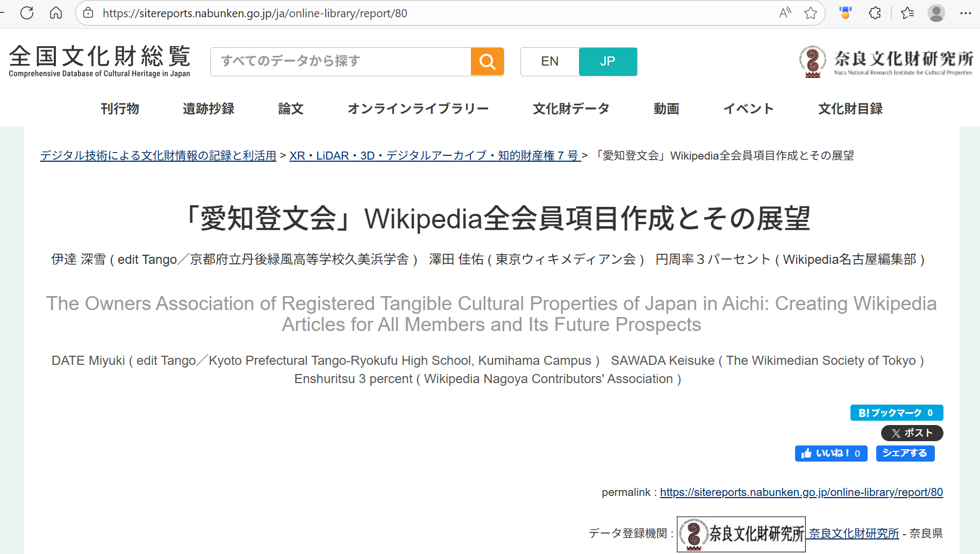Click the Facebook いいね！ button
Screen dimensions: 980x554
tap(831, 454)
